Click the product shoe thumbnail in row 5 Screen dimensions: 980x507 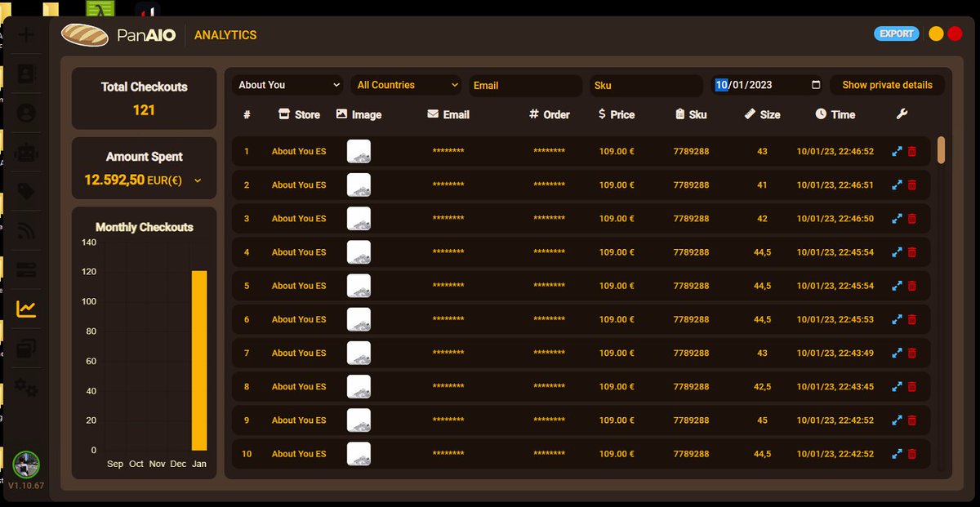pos(359,286)
